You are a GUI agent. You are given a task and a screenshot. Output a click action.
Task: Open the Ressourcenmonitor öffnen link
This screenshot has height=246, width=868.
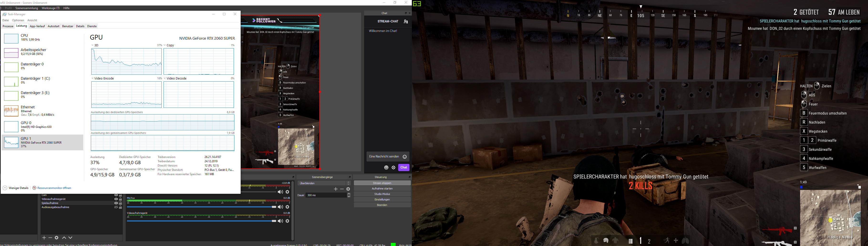click(54, 188)
